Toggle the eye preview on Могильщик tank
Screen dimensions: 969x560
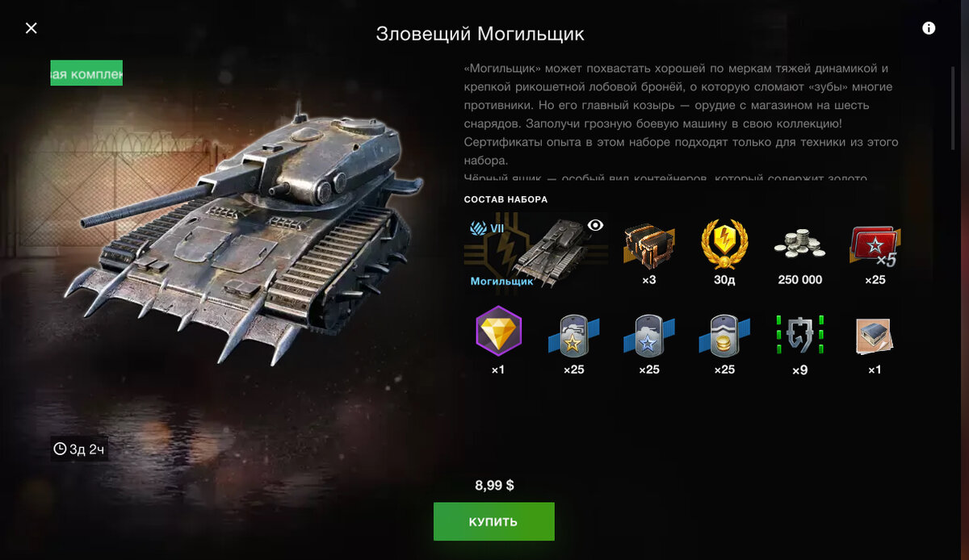[595, 225]
